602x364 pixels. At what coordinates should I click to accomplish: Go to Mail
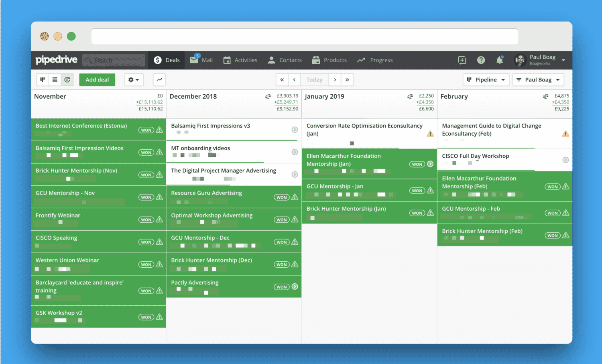point(201,60)
